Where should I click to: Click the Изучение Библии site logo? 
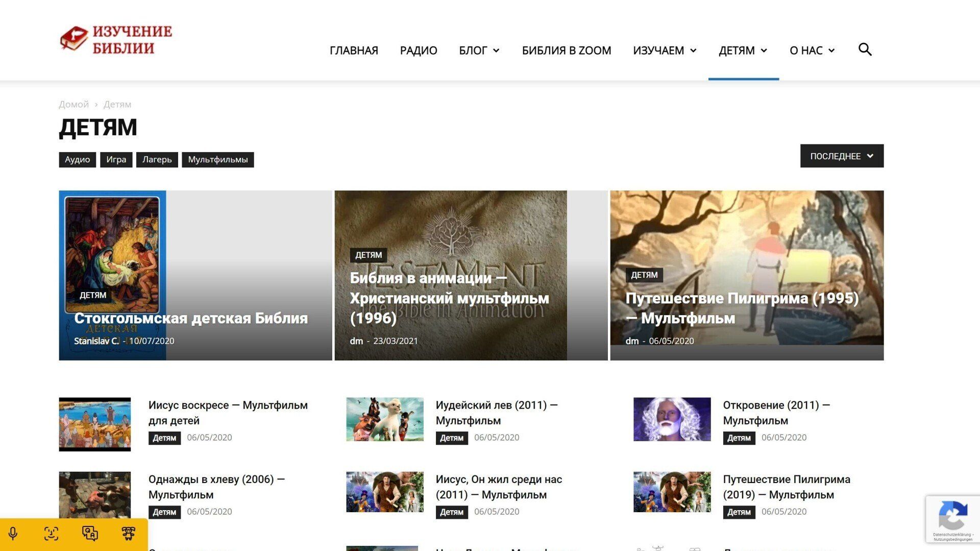[x=116, y=39]
